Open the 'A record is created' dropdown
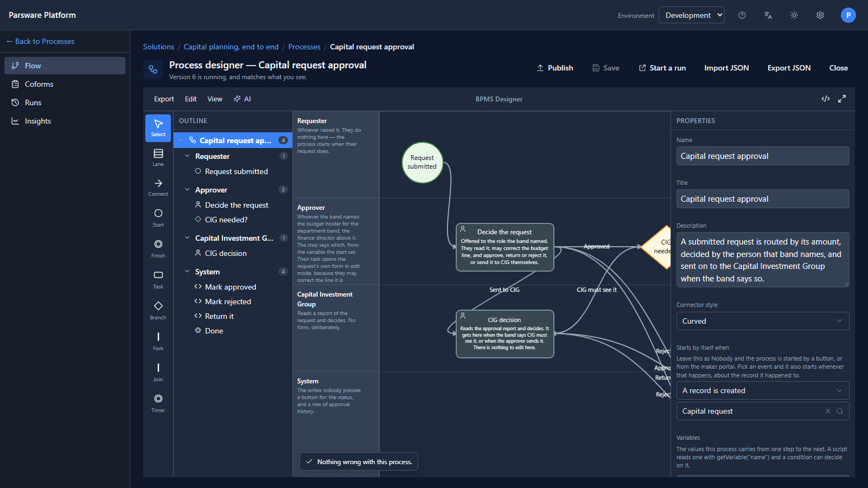This screenshot has height=488, width=868. click(763, 390)
